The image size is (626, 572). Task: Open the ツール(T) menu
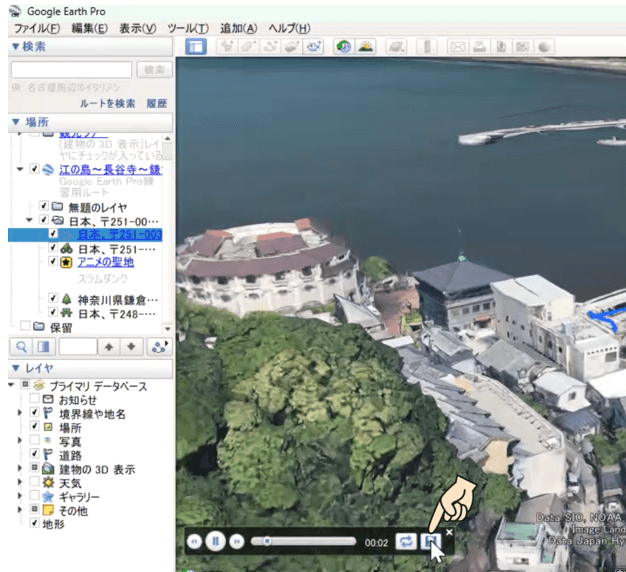pos(188,27)
